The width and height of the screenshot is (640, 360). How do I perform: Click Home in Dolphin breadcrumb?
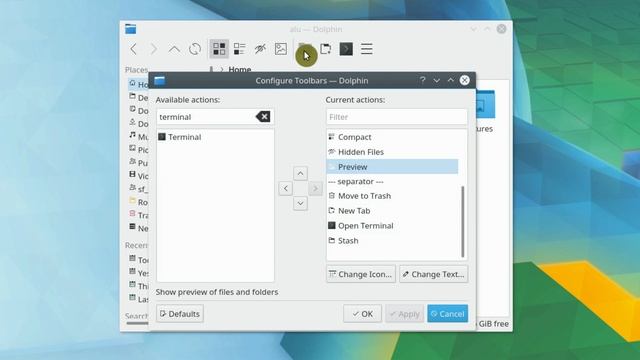coord(240,69)
